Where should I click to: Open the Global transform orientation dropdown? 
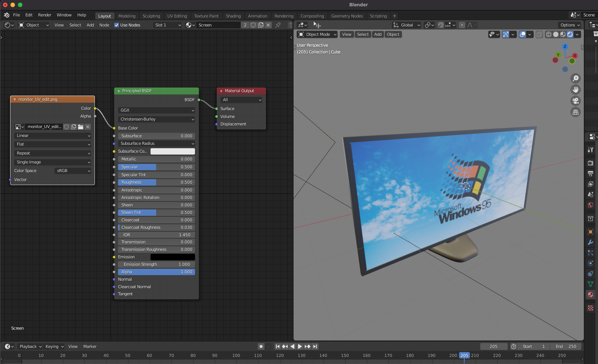[x=406, y=25]
